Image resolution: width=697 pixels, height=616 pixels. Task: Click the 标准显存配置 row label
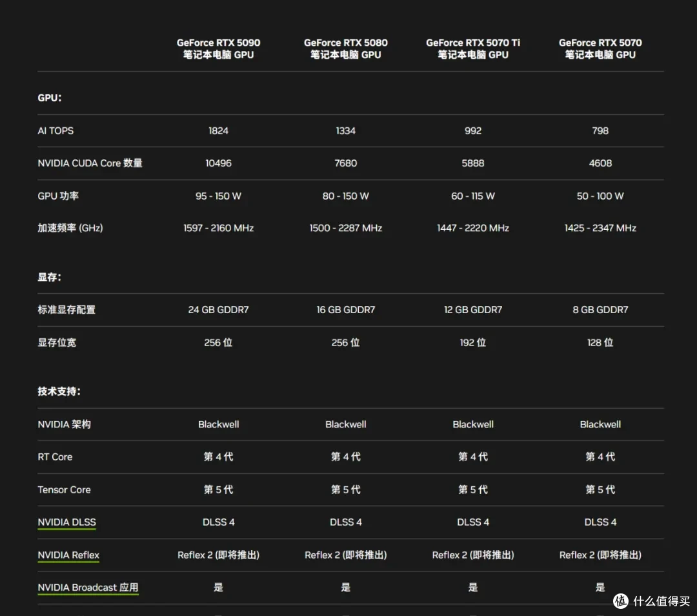[66, 310]
